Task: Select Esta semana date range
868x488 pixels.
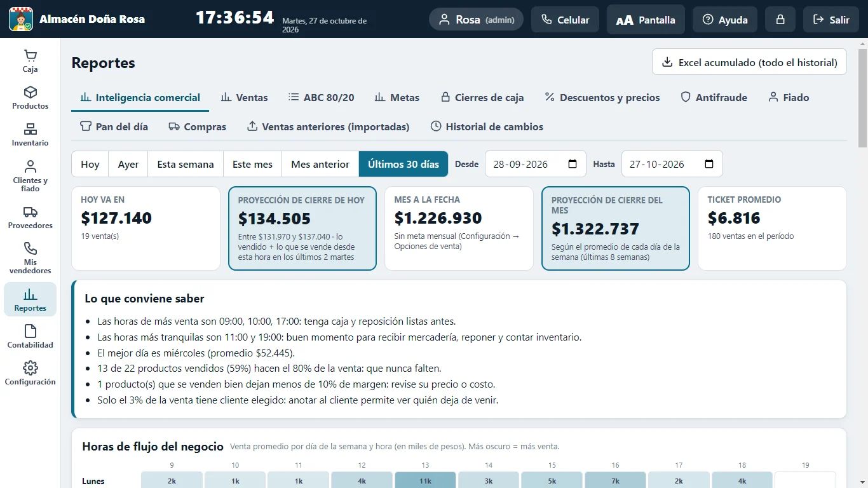Action: [186, 164]
